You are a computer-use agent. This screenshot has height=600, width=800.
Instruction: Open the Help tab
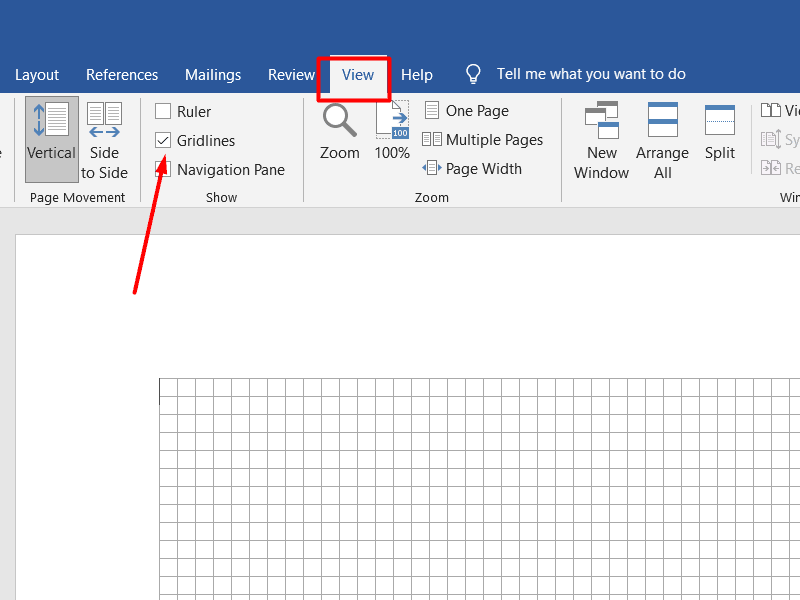pyautogui.click(x=417, y=75)
